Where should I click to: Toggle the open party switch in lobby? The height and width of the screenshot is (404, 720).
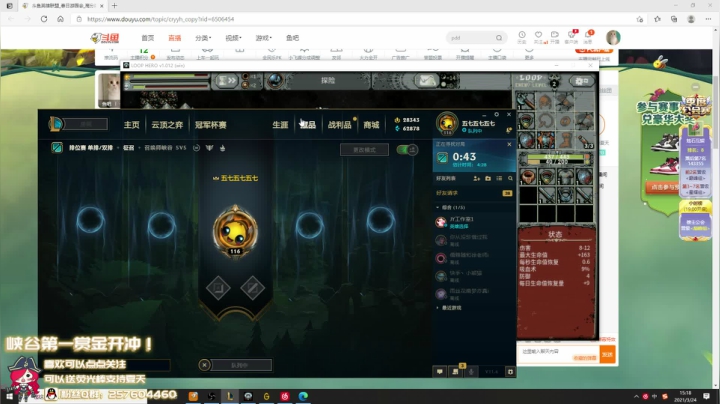pos(407,150)
